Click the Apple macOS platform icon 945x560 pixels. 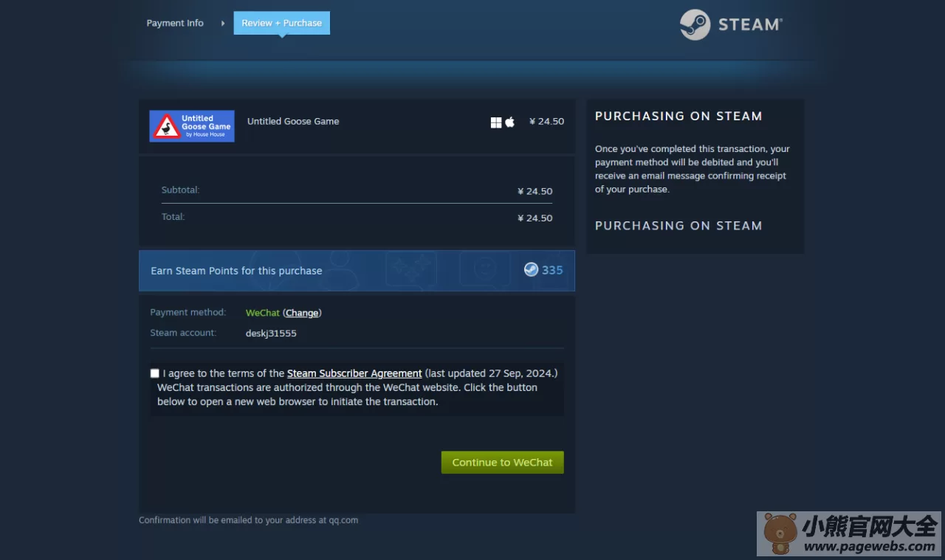(x=509, y=122)
